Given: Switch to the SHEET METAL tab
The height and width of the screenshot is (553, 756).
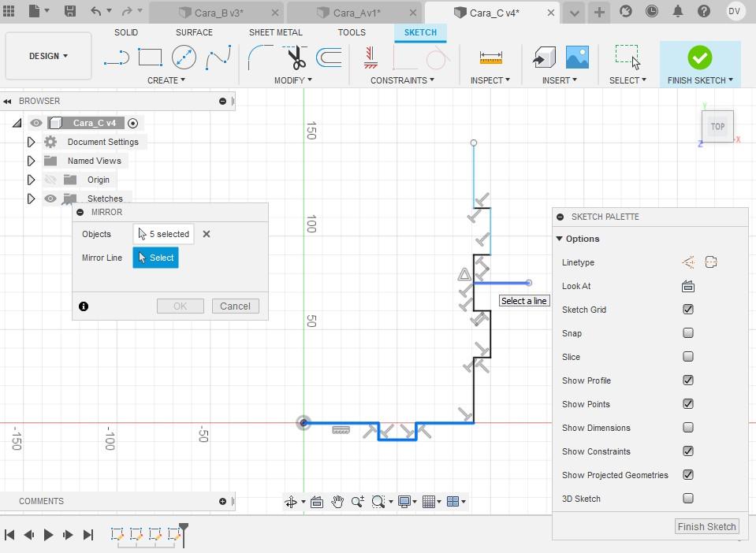Looking at the screenshot, I should pos(275,32).
